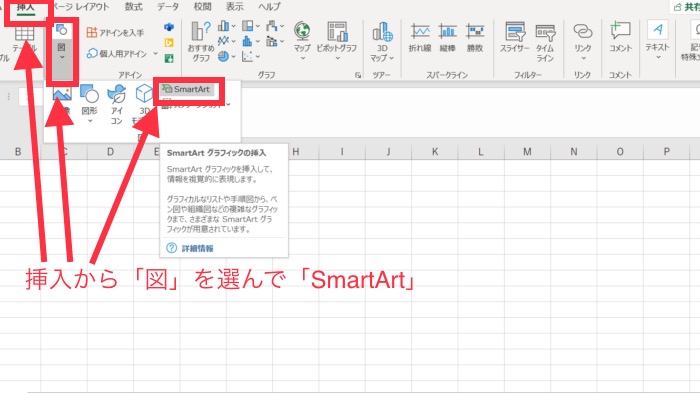This screenshot has height=393, width=700.
Task: Open the ヘルプ tab
Action: point(269,7)
